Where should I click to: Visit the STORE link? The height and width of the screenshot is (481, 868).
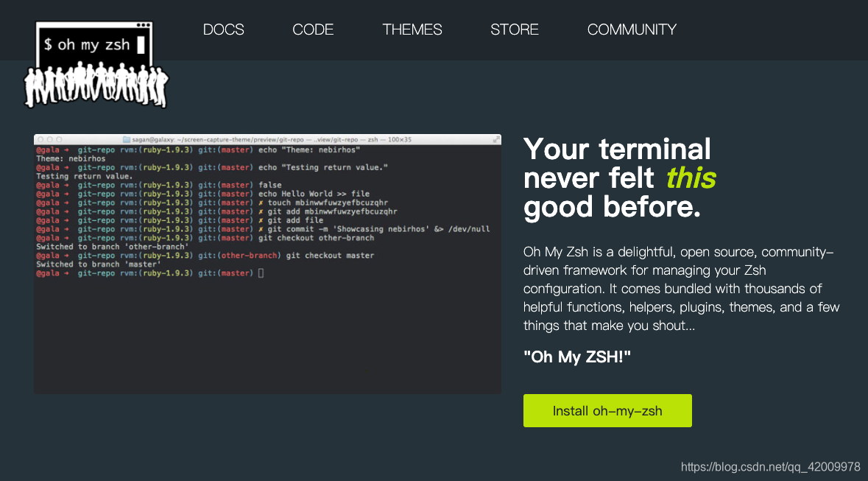(x=515, y=29)
